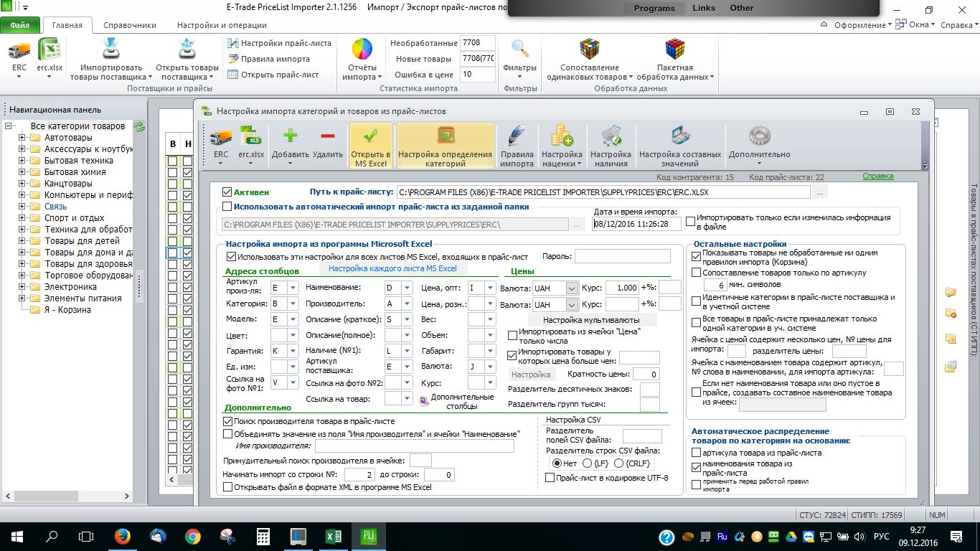980x551 pixels.
Task: Click the erc.xlsx icon in dialog toolbar
Action: [x=251, y=136]
